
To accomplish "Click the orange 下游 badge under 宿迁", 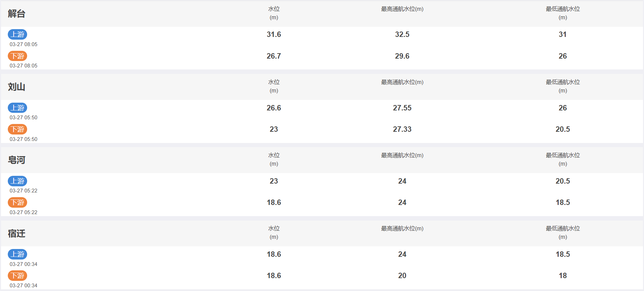I will click(x=17, y=275).
